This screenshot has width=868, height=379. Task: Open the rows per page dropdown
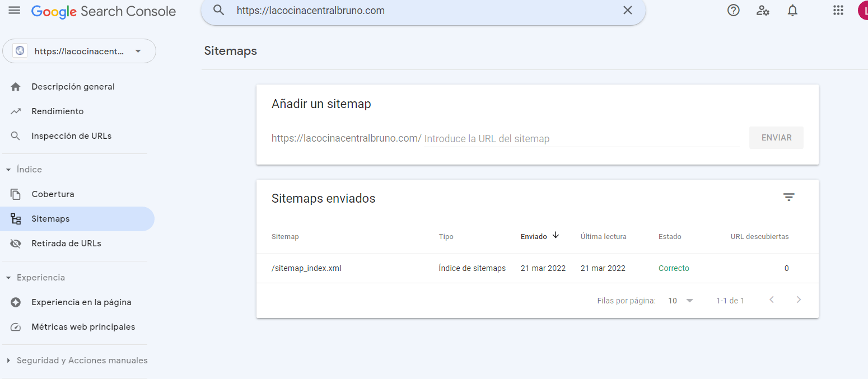pyautogui.click(x=680, y=301)
